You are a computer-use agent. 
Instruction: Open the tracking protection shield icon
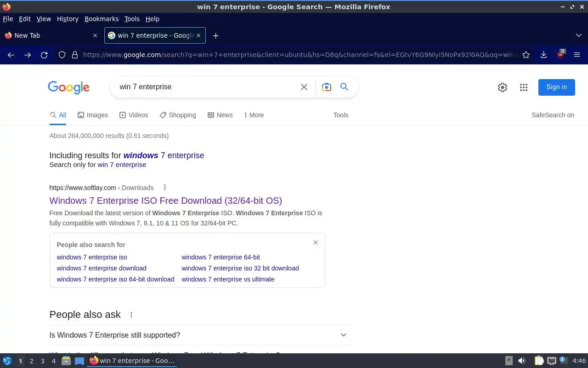[x=62, y=55]
